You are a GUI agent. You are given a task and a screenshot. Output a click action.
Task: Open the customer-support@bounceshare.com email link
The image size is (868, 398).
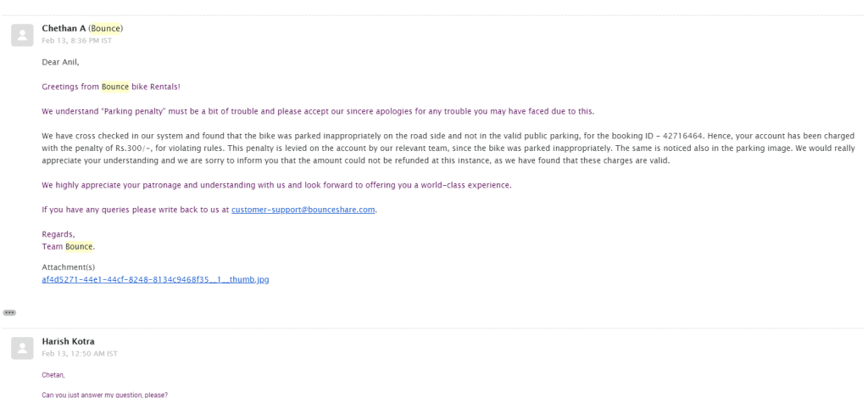pyautogui.click(x=303, y=210)
